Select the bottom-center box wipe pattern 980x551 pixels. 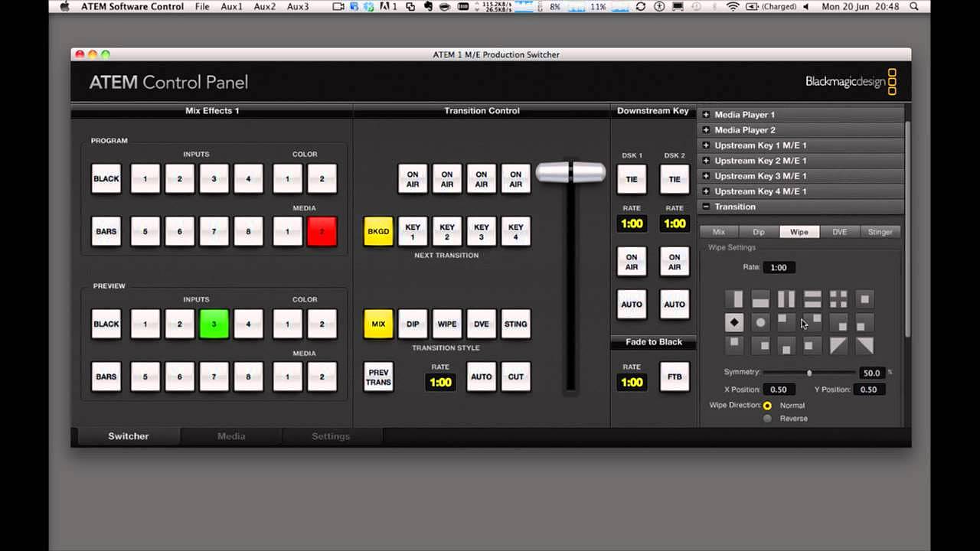click(x=786, y=346)
